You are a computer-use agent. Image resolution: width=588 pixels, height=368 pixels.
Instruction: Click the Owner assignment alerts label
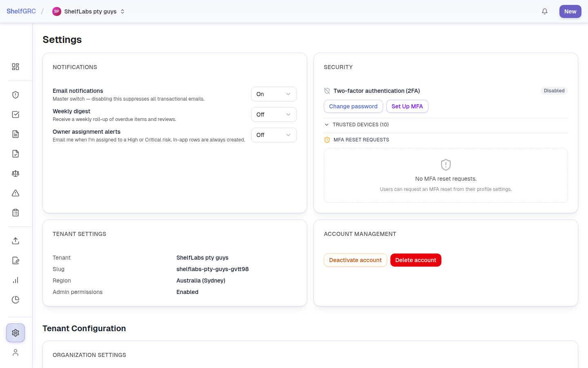click(87, 132)
